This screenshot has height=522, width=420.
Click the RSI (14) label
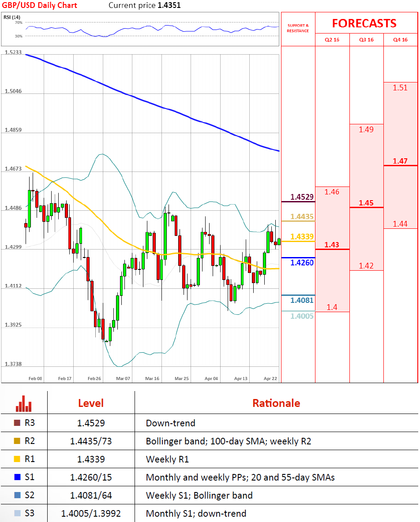[x=12, y=17]
